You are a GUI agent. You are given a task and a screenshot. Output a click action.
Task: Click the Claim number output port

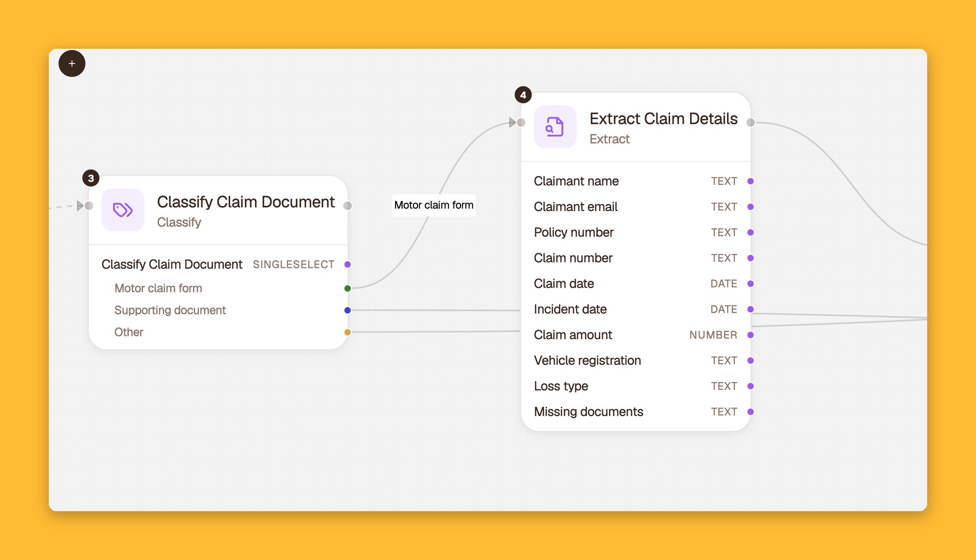[x=751, y=258]
